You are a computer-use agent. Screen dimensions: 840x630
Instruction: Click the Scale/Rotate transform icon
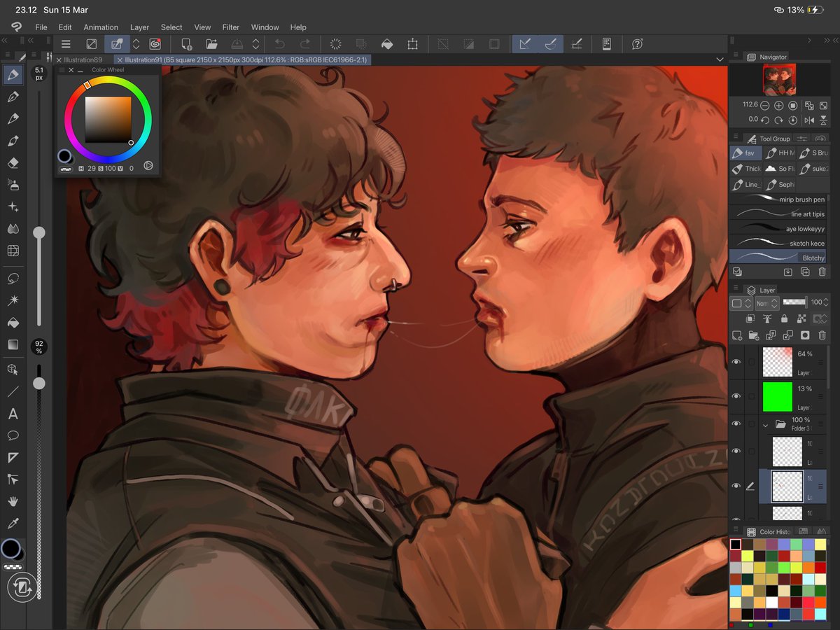click(x=413, y=44)
